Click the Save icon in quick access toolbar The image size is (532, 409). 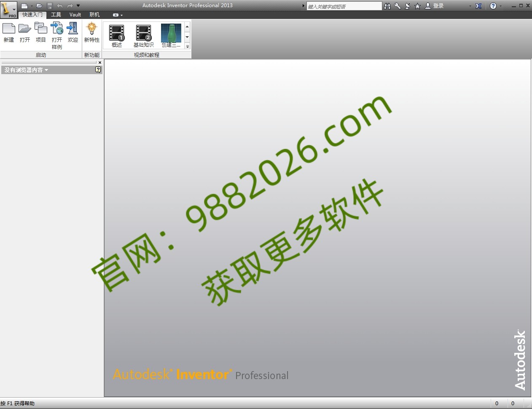[x=49, y=5]
